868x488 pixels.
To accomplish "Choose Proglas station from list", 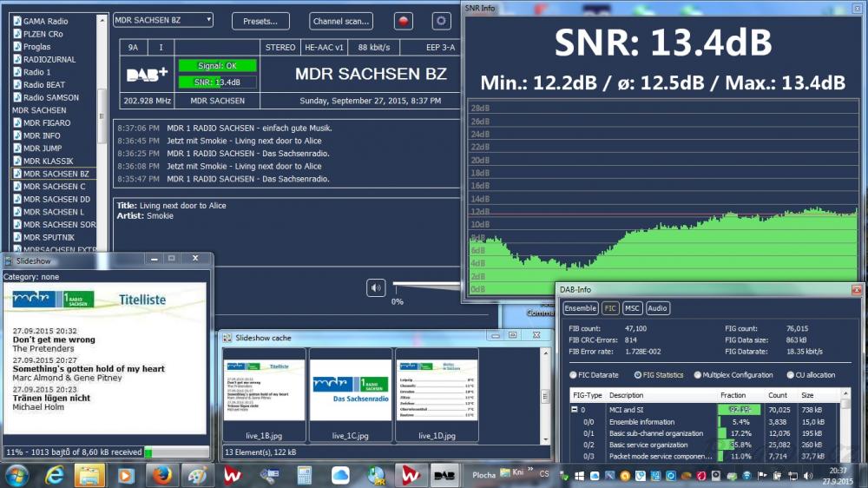I will pos(36,47).
